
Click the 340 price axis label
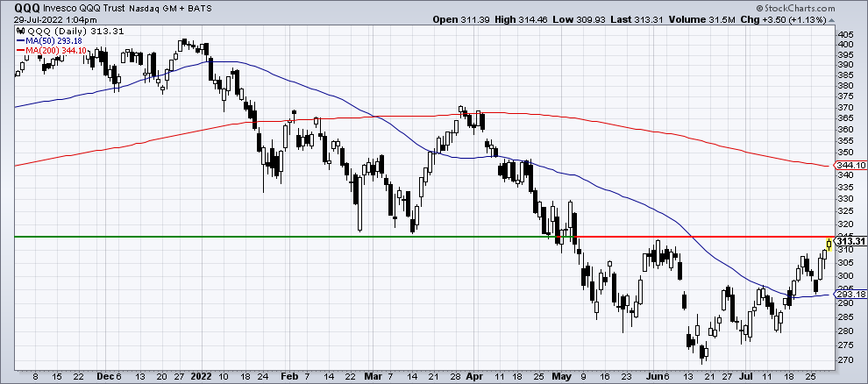coord(844,174)
